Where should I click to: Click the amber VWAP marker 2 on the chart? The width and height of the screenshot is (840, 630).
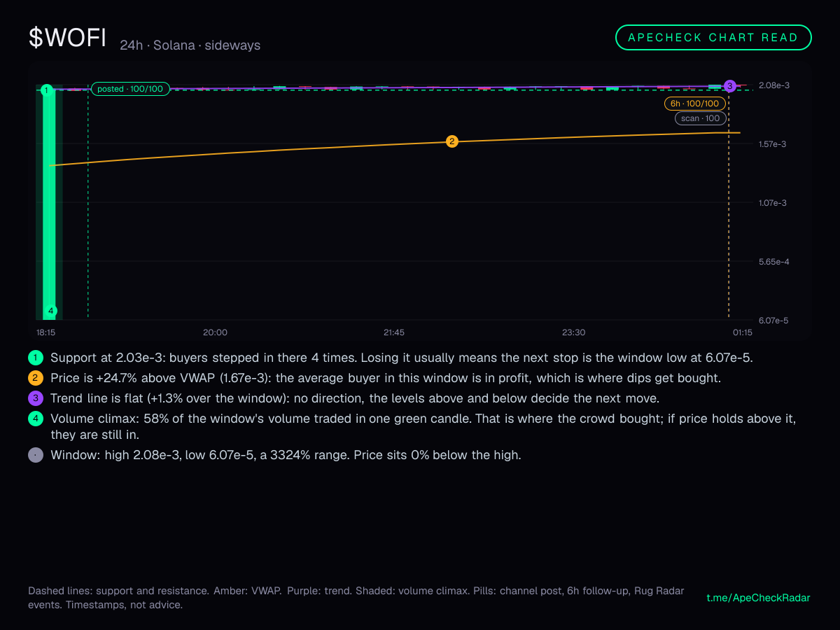[452, 141]
